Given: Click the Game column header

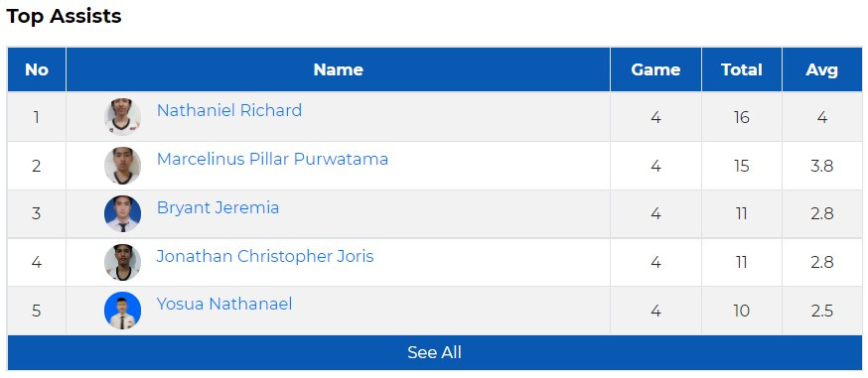Looking at the screenshot, I should [656, 69].
